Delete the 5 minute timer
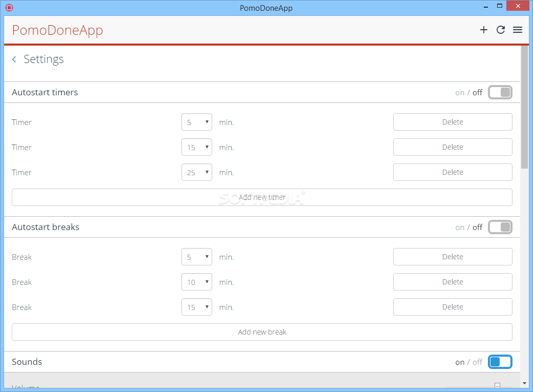 (453, 122)
